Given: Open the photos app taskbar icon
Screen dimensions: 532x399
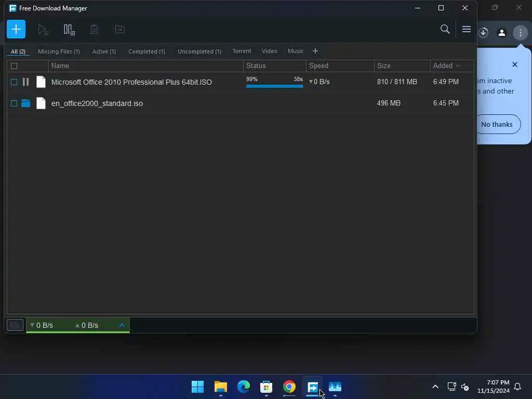Looking at the screenshot, I should coord(335,387).
